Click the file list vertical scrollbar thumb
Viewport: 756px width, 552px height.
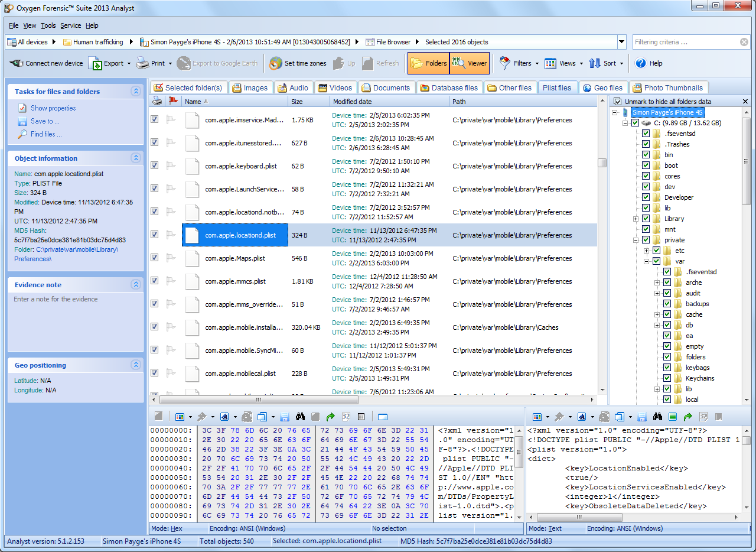[x=602, y=163]
